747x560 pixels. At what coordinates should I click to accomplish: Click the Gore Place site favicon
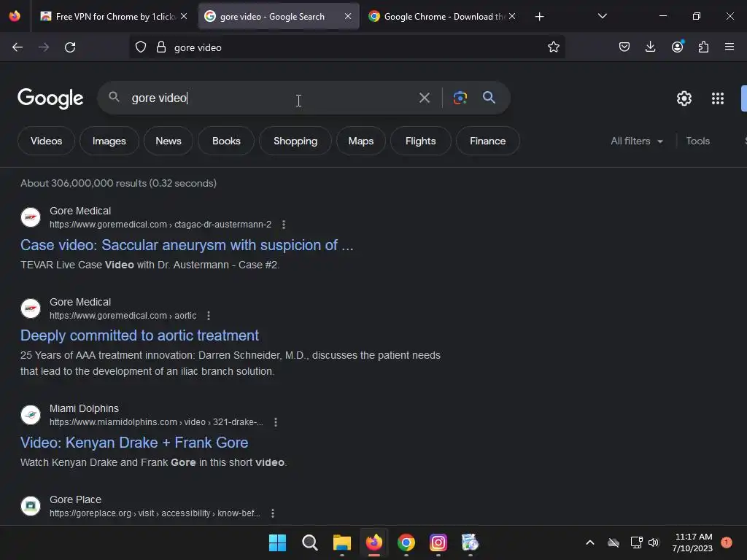pyautogui.click(x=31, y=506)
